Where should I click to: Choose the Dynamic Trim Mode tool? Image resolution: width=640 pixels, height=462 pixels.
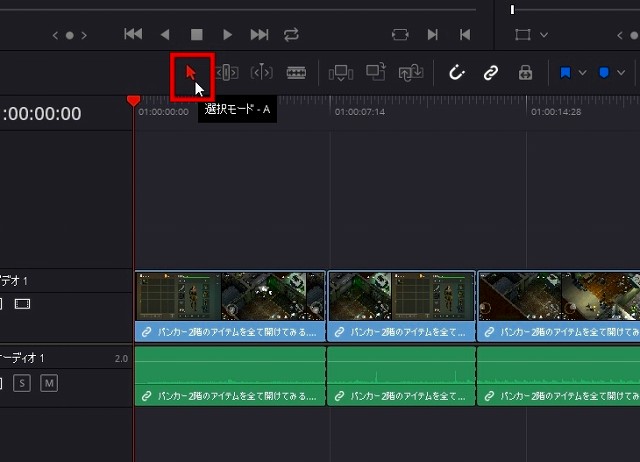[x=261, y=73]
